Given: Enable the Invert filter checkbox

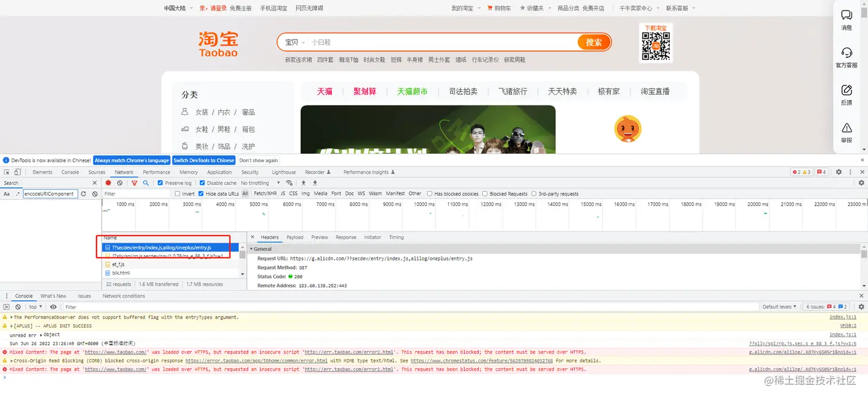Looking at the screenshot, I should pos(177,193).
